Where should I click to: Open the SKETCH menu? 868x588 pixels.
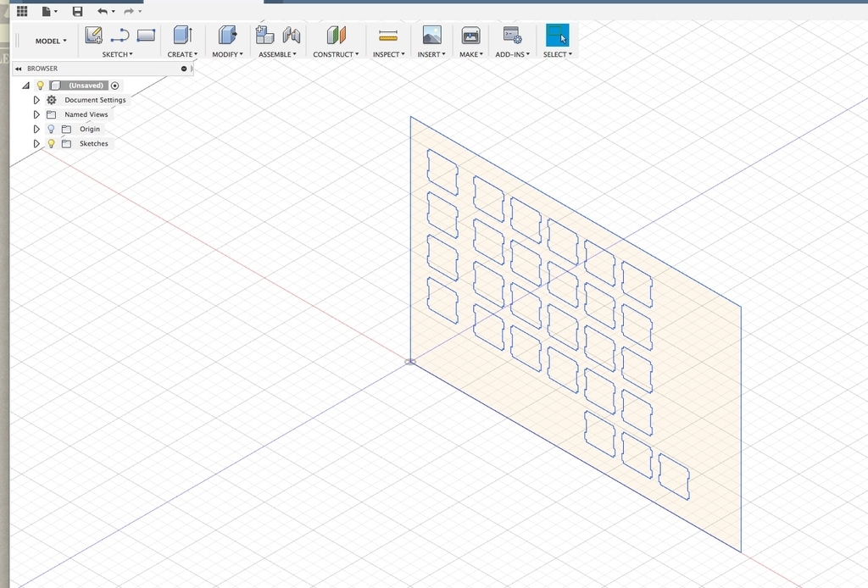click(117, 54)
